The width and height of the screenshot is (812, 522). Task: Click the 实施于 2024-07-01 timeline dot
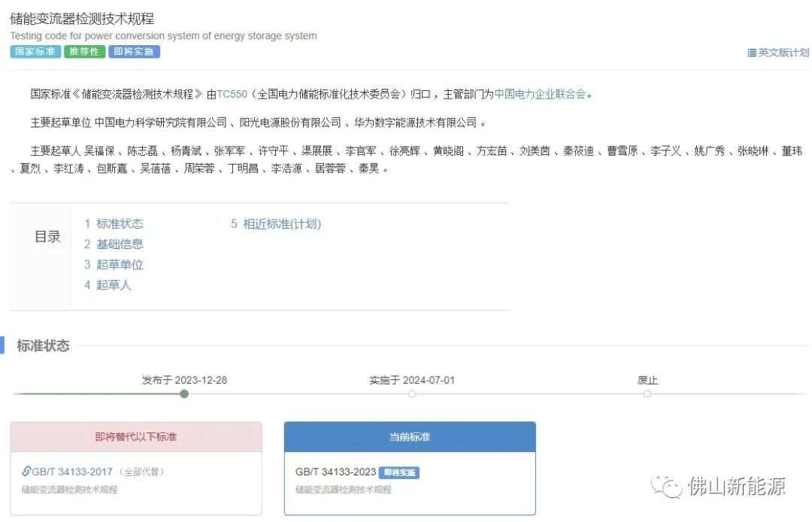click(x=411, y=393)
